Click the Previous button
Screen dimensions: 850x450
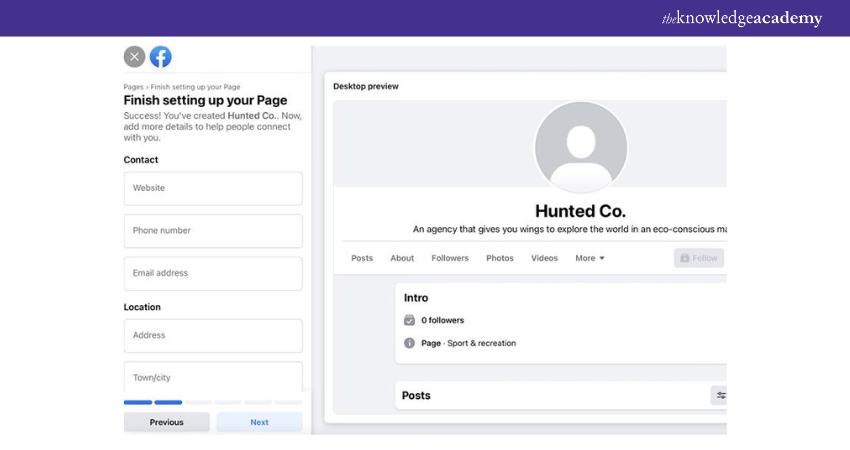click(167, 422)
